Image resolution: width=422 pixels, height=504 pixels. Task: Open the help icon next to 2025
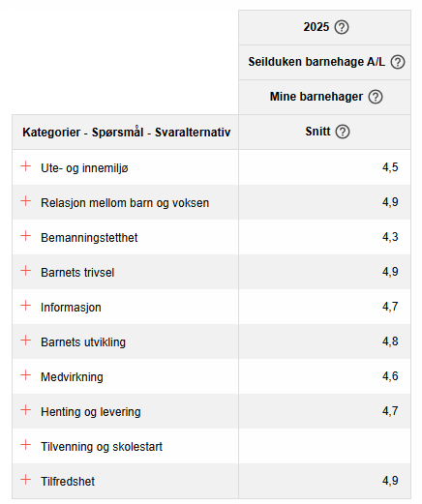tap(342, 27)
